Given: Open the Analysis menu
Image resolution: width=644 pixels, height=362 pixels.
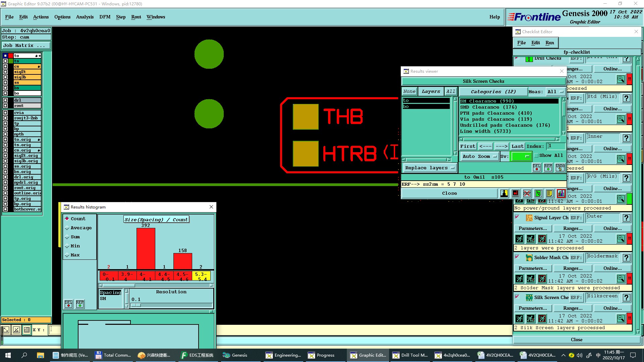Looking at the screenshot, I should pos(85,17).
